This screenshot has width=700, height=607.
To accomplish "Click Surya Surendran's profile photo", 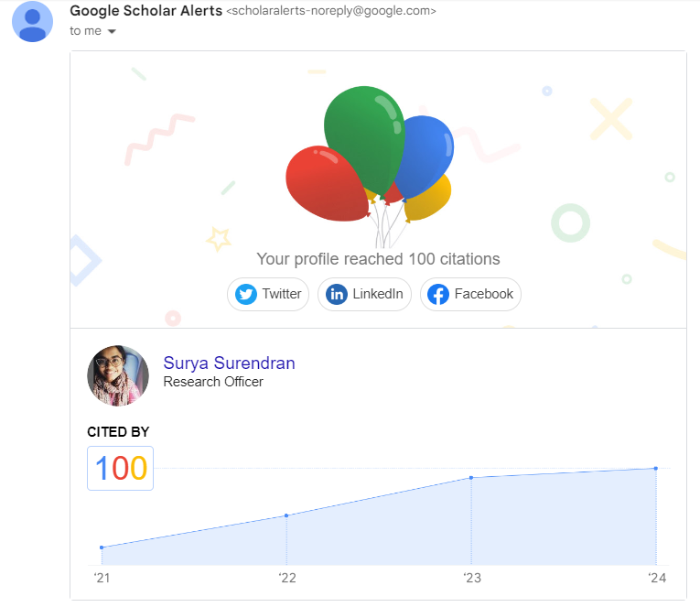I will tap(118, 375).
